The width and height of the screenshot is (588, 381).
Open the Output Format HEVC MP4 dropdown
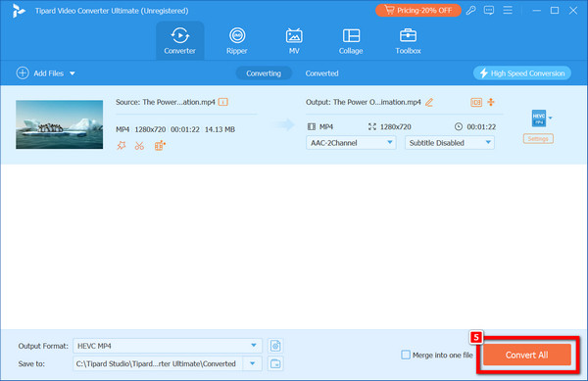click(x=168, y=346)
